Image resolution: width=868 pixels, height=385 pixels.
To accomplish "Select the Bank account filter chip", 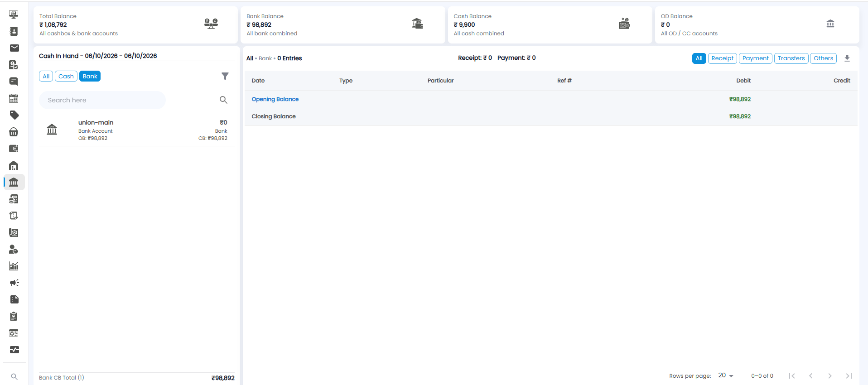I will point(90,76).
